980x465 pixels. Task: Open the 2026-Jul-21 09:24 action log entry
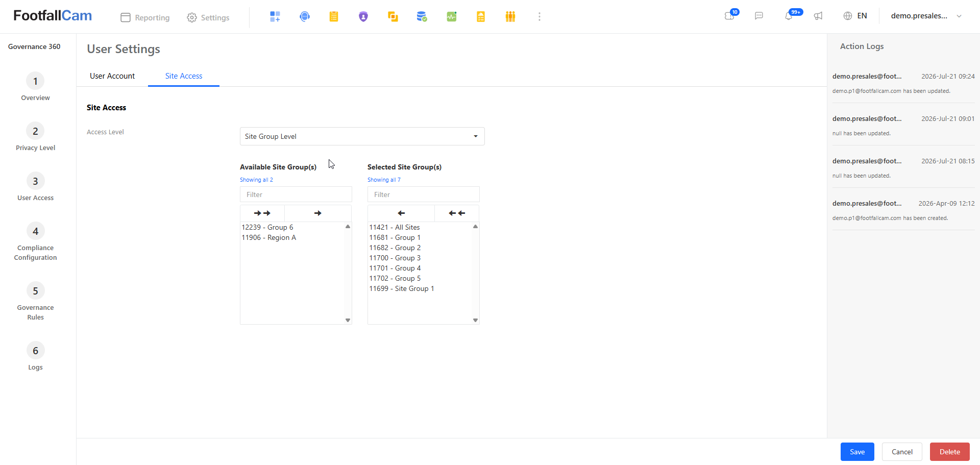(903, 83)
